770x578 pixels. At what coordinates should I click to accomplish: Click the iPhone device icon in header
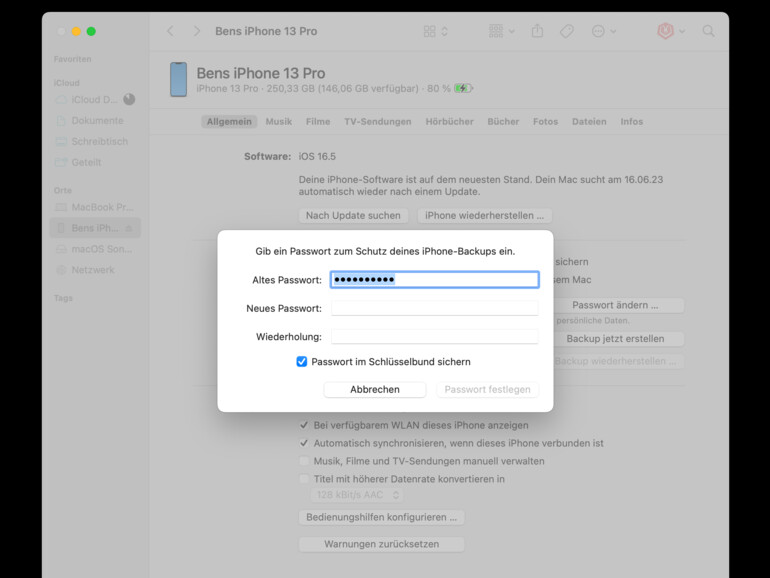178,79
